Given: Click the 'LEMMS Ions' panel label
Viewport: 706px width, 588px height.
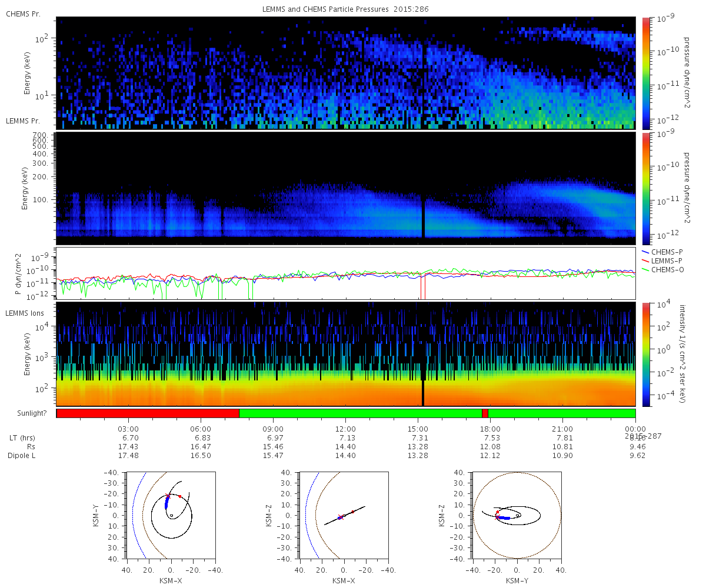Looking at the screenshot, I should pyautogui.click(x=25, y=315).
